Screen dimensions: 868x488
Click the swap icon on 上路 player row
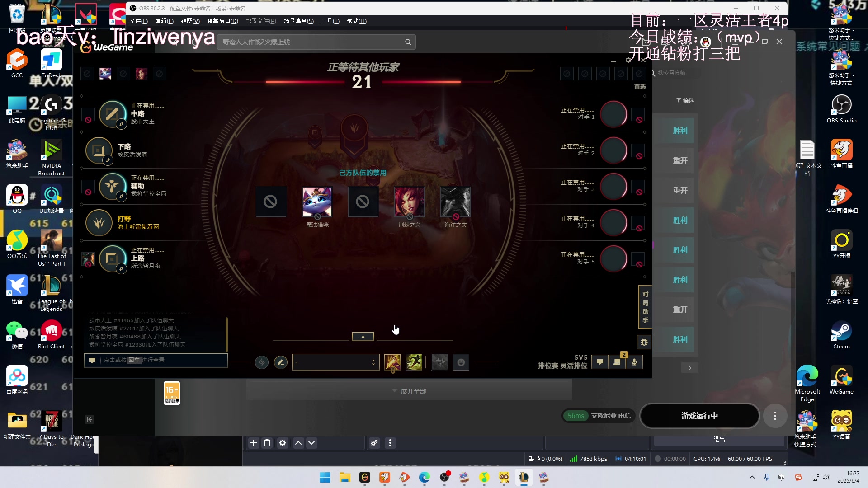(x=121, y=269)
